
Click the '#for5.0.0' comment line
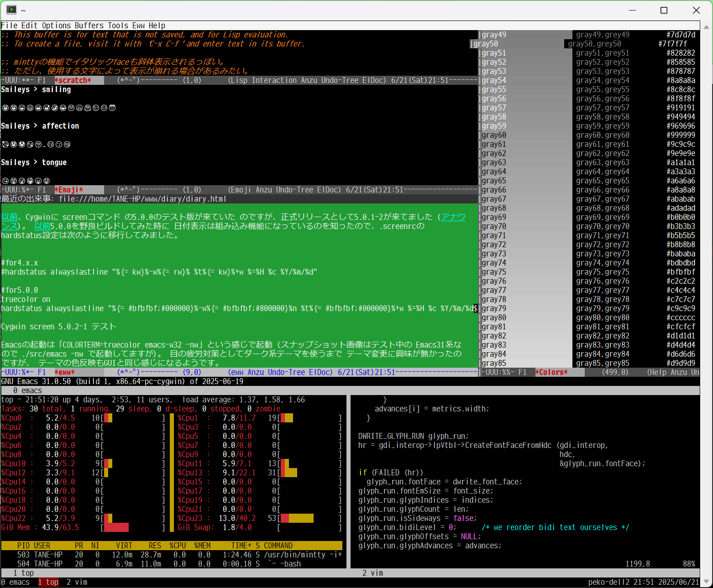click(20, 290)
